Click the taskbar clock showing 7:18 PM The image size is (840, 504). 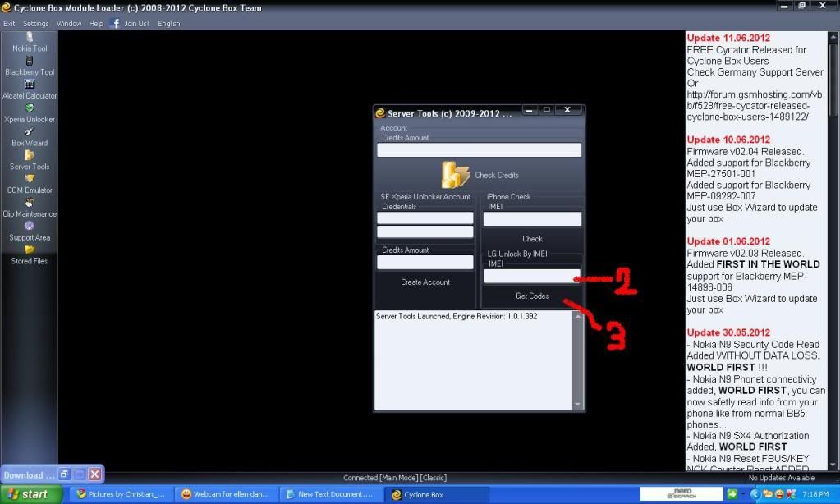(x=815, y=494)
